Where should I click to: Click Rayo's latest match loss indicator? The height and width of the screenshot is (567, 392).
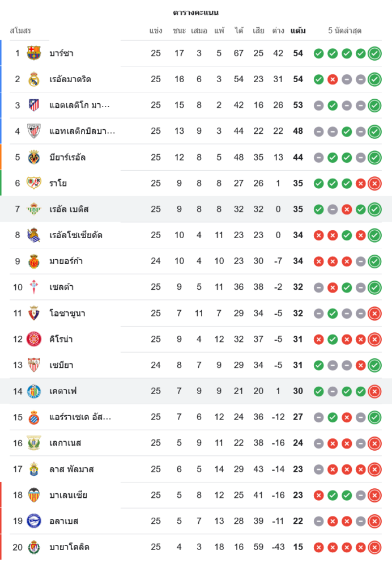pos(374,184)
